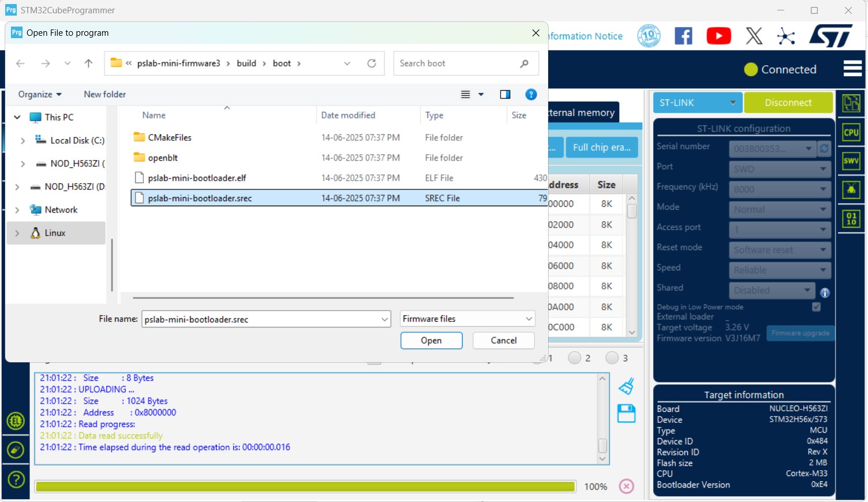The image size is (868, 502).
Task: Click the sector table vertical scrollbar
Action: point(632,265)
